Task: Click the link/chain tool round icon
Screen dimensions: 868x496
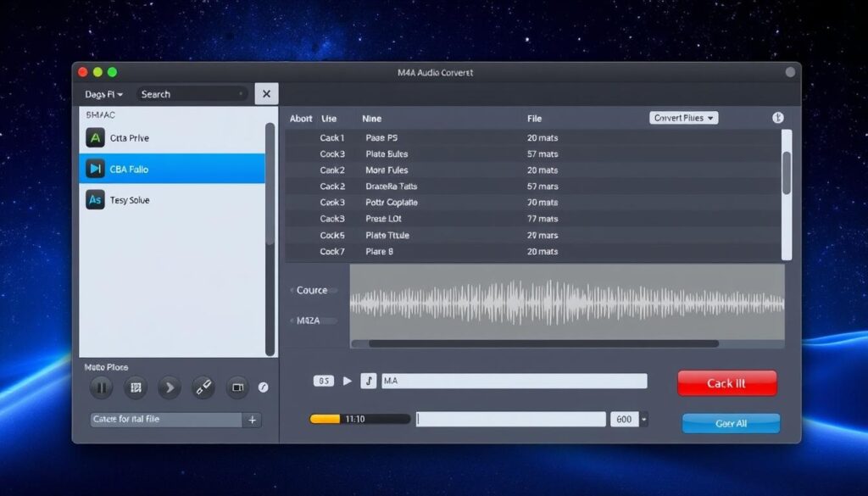Action: coord(203,388)
